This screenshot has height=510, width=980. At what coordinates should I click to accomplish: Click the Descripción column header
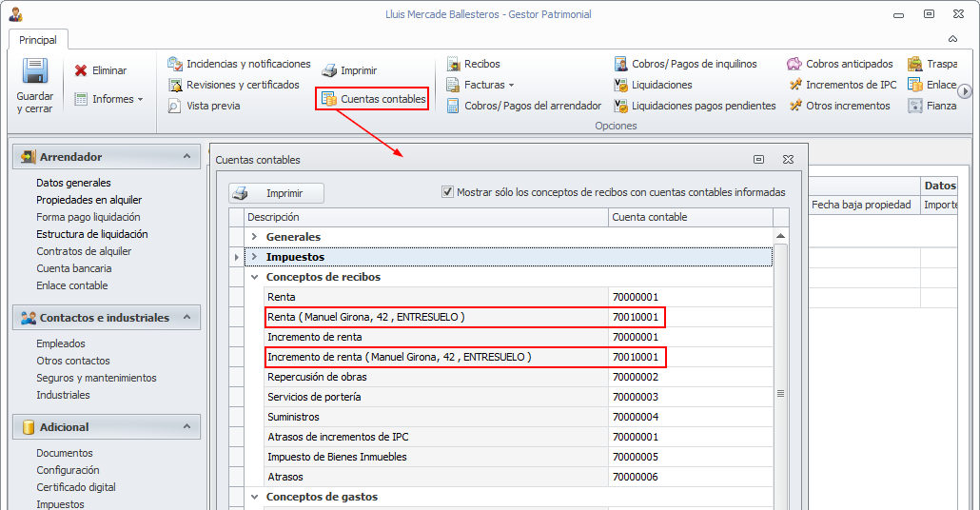426,217
